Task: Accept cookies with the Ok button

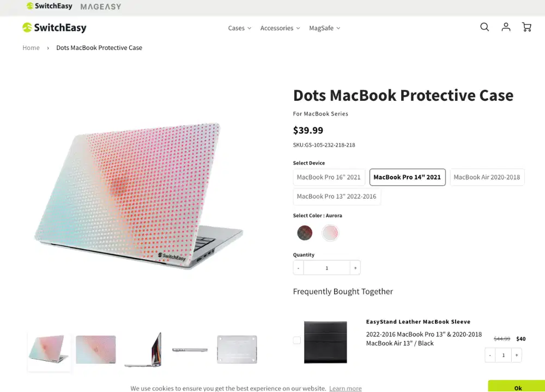Action: (x=517, y=388)
